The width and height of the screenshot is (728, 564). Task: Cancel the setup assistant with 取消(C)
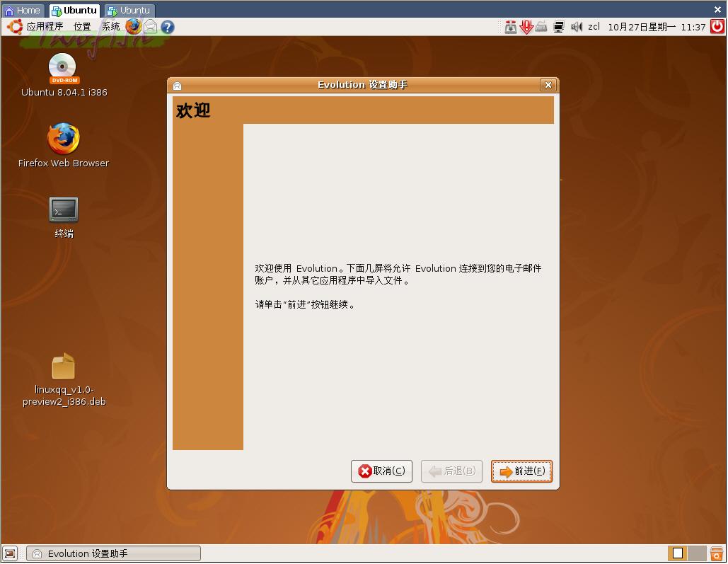pyautogui.click(x=381, y=471)
